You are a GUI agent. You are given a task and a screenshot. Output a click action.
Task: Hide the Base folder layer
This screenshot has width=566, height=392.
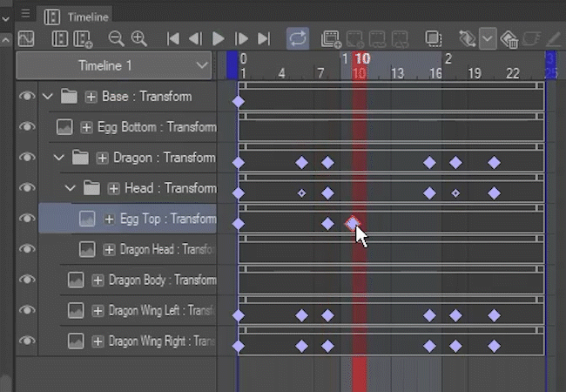pos(27,96)
